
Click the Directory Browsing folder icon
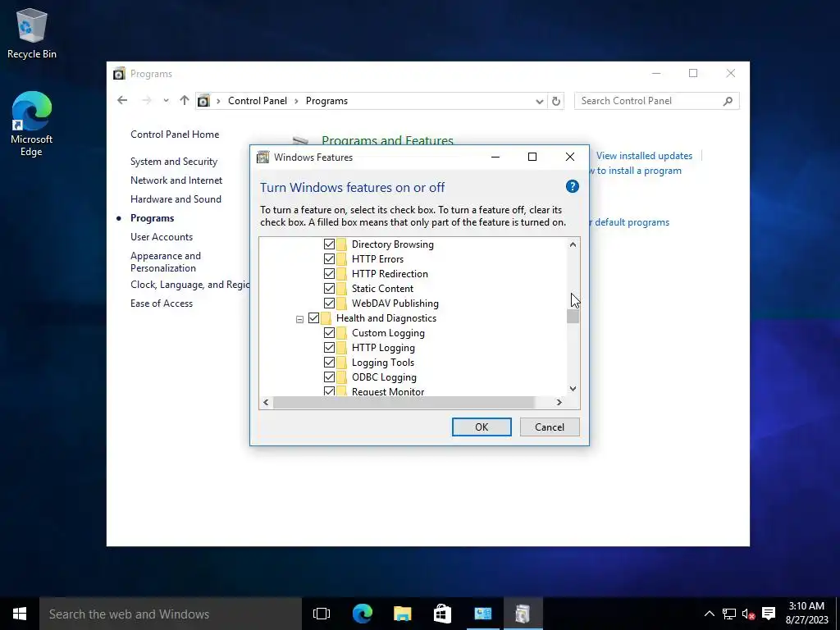tap(342, 244)
